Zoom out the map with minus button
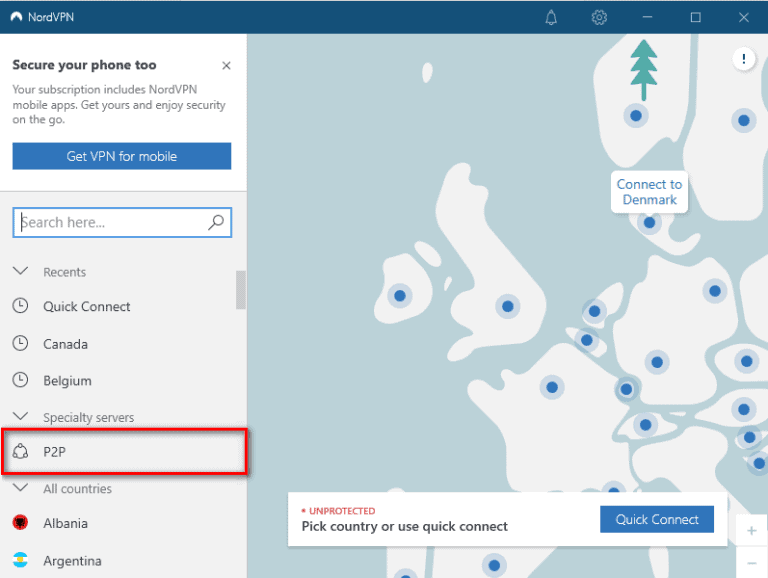The image size is (768, 578). 751,563
